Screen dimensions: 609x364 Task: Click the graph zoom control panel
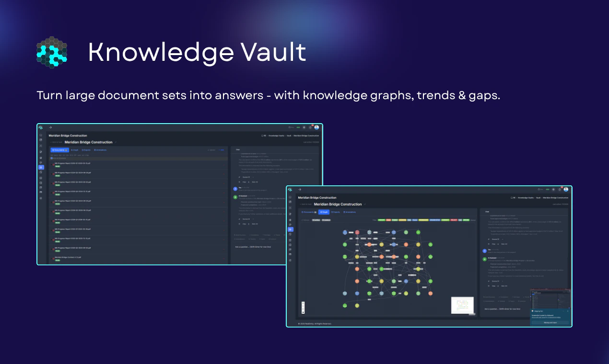[x=303, y=307]
